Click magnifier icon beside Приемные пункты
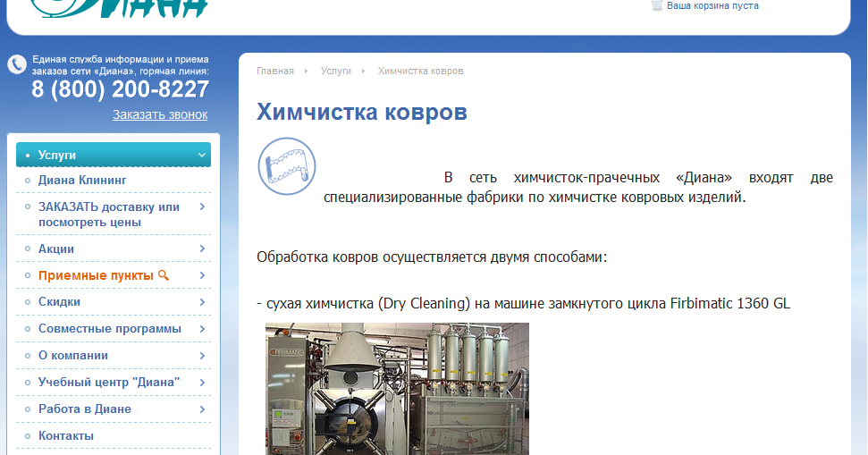The image size is (868, 455). coord(164,275)
